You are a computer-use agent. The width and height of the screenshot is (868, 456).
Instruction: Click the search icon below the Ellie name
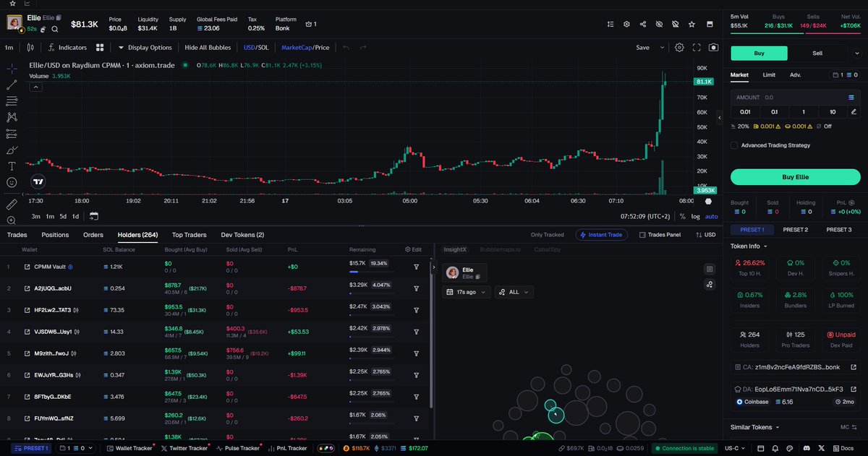click(x=55, y=29)
